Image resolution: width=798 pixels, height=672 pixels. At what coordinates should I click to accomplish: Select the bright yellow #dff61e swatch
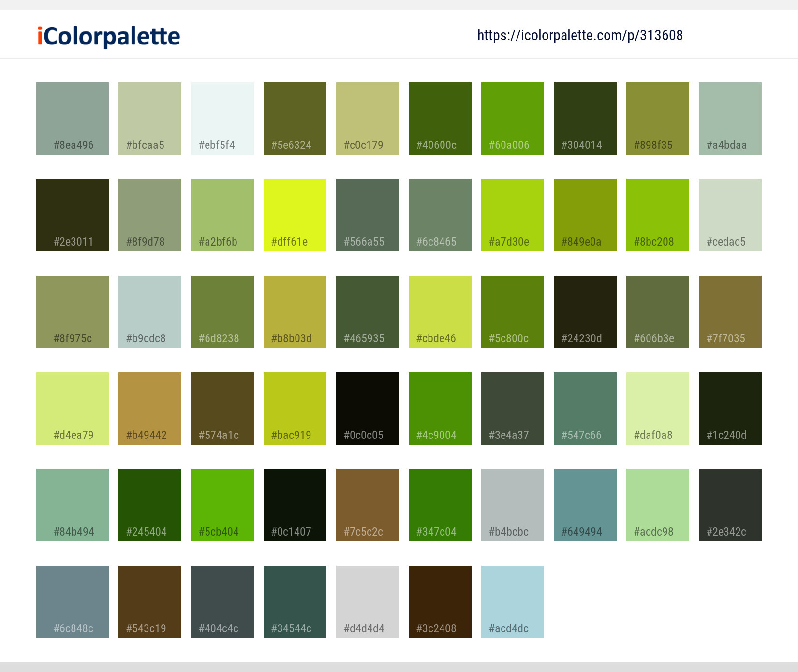tap(295, 215)
